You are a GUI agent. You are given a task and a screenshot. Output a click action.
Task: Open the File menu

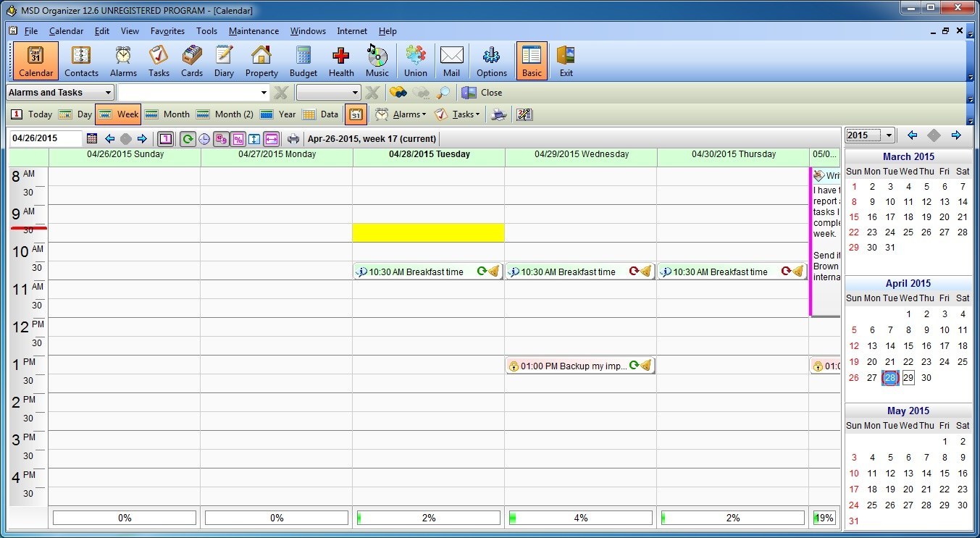[x=30, y=31]
